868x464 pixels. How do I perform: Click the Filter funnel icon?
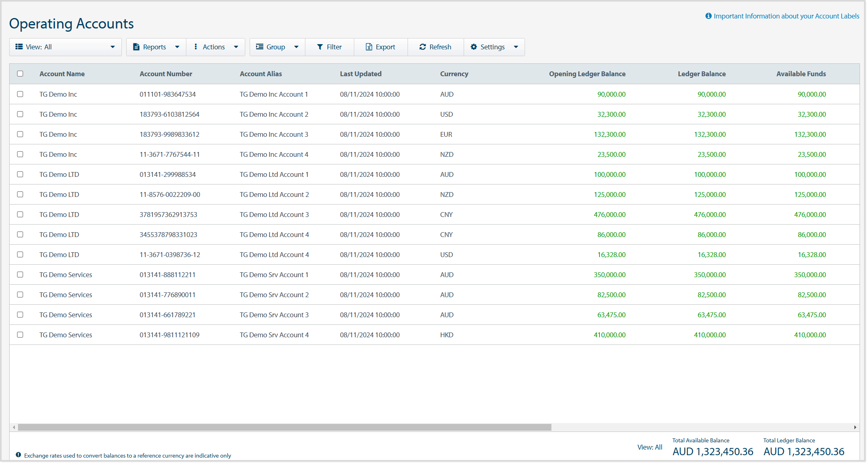tap(320, 47)
